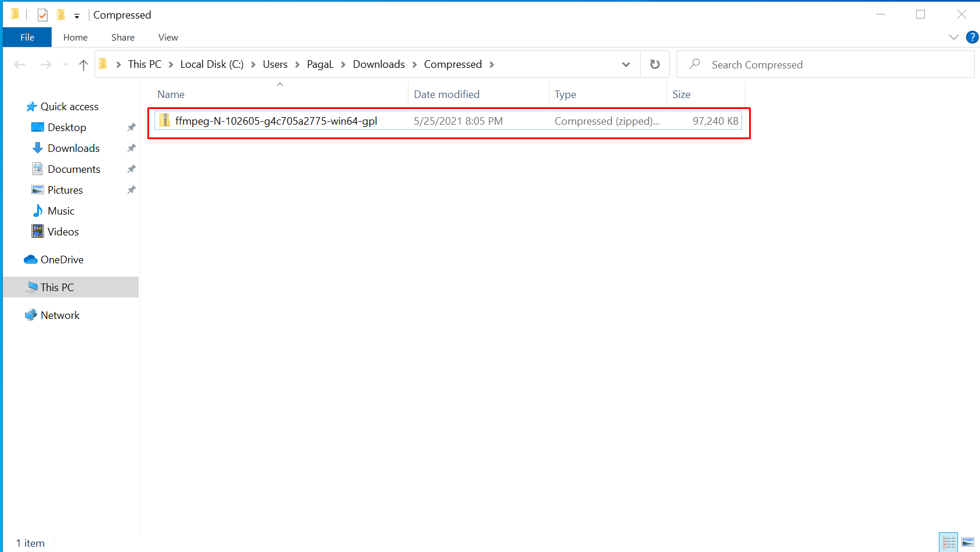Switch to large thumbnails view
This screenshot has width=980, height=552.
(x=968, y=542)
